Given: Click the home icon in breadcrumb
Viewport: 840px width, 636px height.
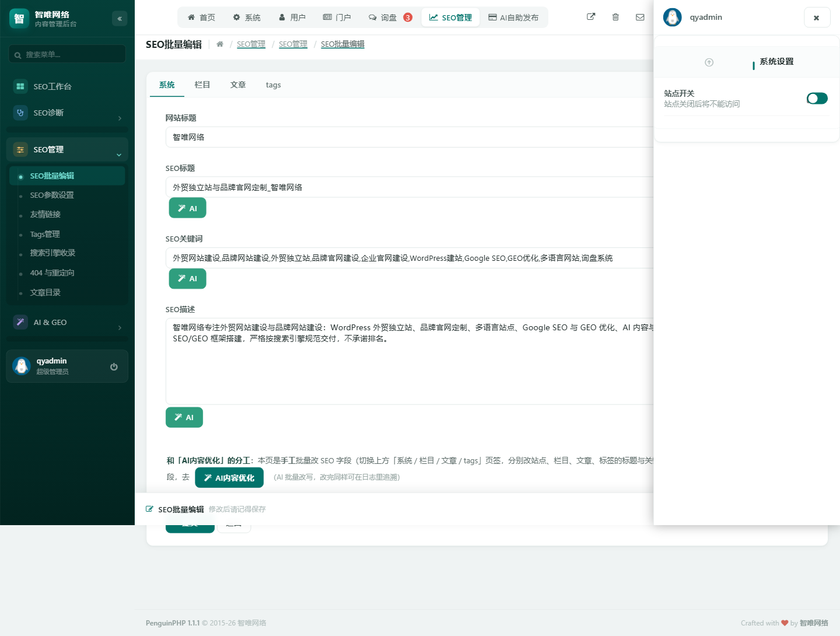Looking at the screenshot, I should [x=220, y=44].
